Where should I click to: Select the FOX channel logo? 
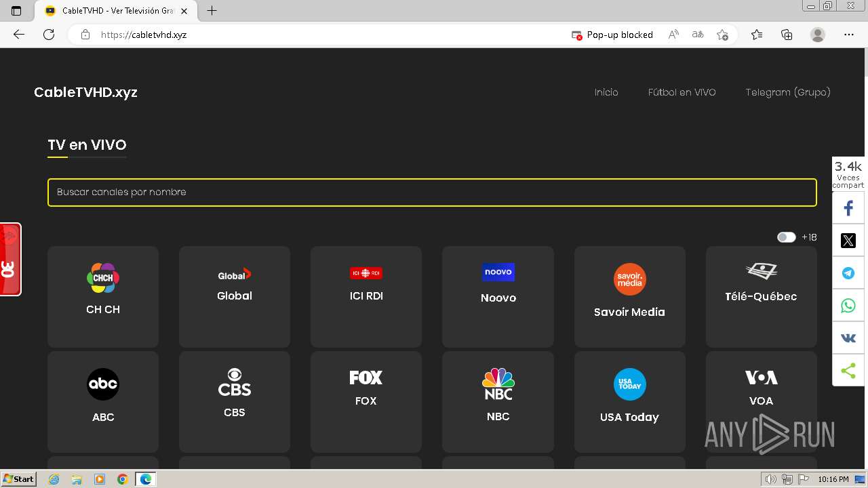[x=366, y=378]
